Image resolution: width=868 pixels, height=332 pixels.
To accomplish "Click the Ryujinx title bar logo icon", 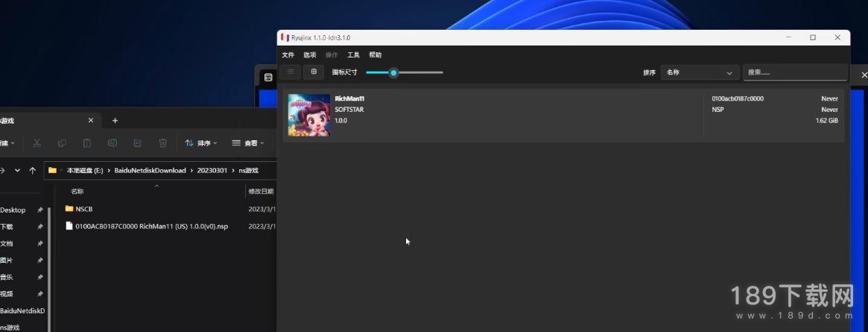I will click(x=285, y=38).
